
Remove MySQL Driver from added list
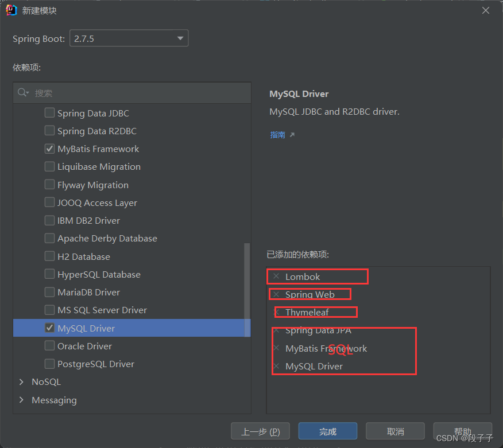click(276, 366)
